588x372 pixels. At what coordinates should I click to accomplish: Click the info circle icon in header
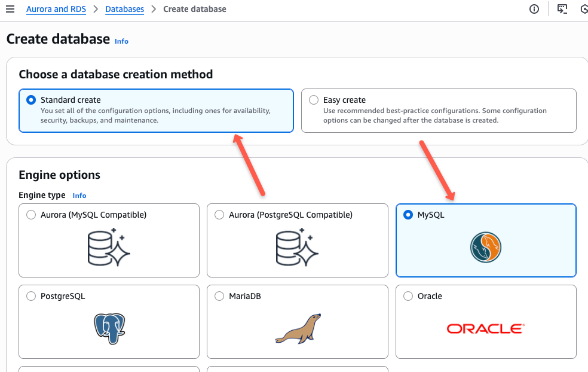point(534,9)
